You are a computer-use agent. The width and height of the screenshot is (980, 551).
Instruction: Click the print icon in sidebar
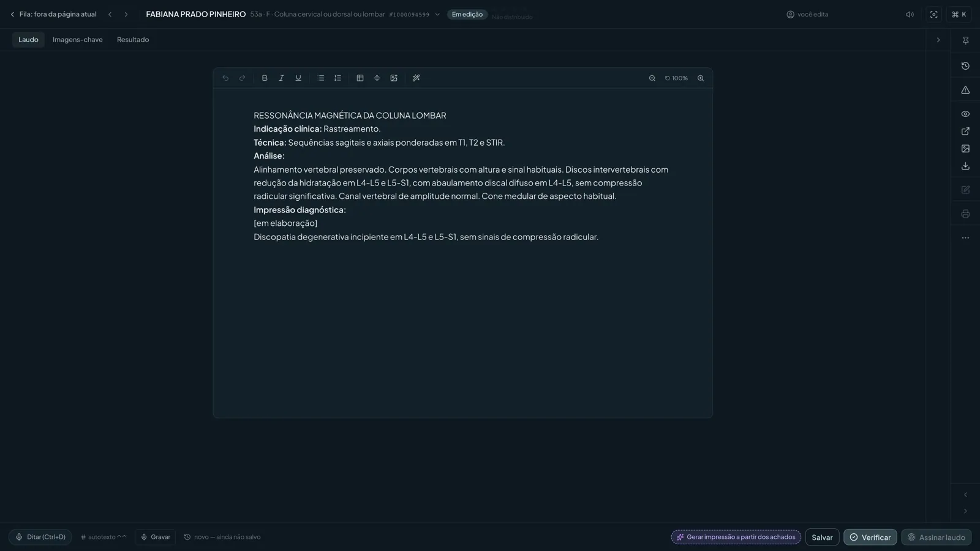coord(965,214)
